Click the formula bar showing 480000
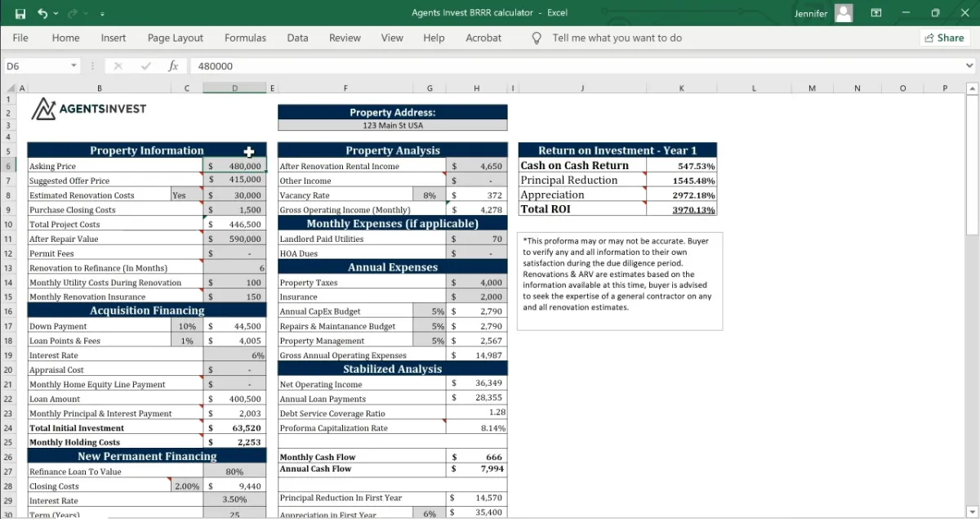The height and width of the screenshot is (519, 980). click(x=576, y=66)
